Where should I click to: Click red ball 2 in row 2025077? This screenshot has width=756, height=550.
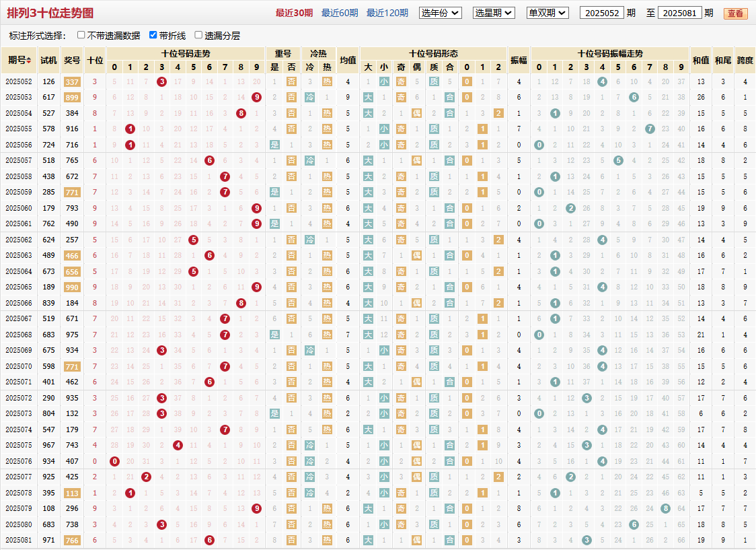pos(146,477)
